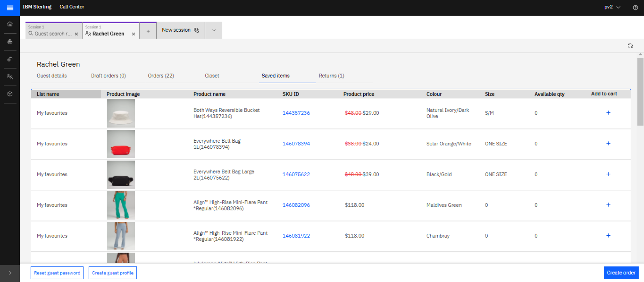Switch to the Orders (22) tab
644x282 pixels.
pos(161,76)
